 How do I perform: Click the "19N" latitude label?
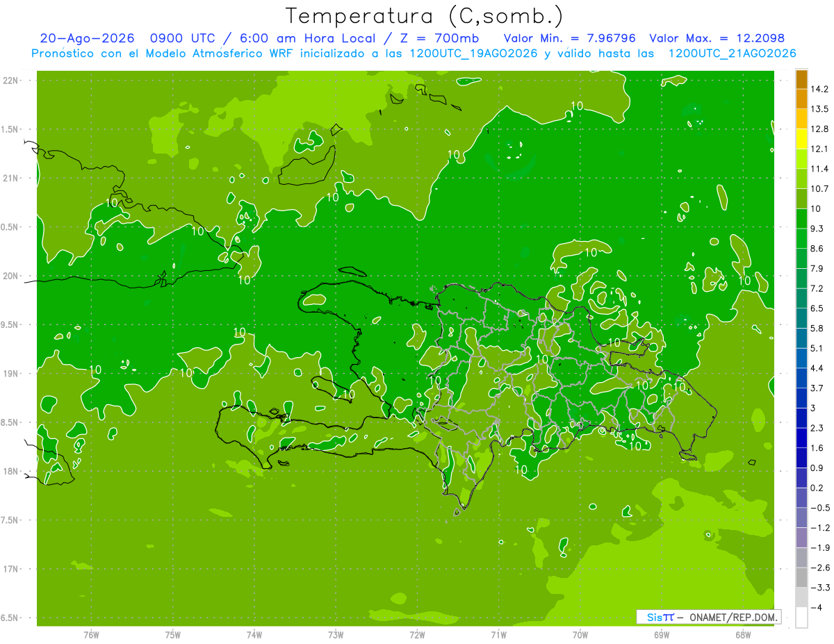(x=11, y=374)
